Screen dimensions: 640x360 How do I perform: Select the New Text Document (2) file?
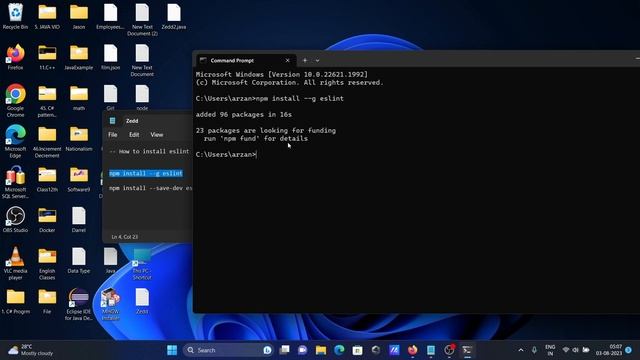(x=142, y=20)
